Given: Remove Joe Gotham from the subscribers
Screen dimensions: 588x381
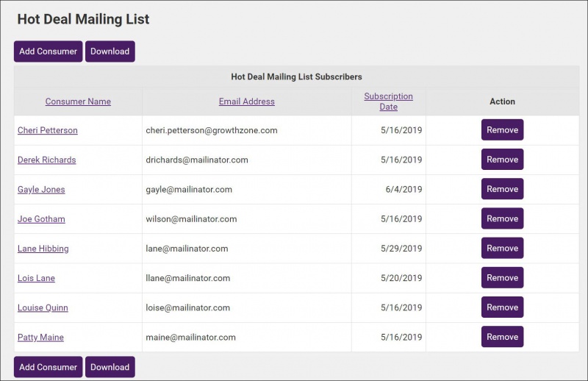Looking at the screenshot, I should [x=502, y=218].
